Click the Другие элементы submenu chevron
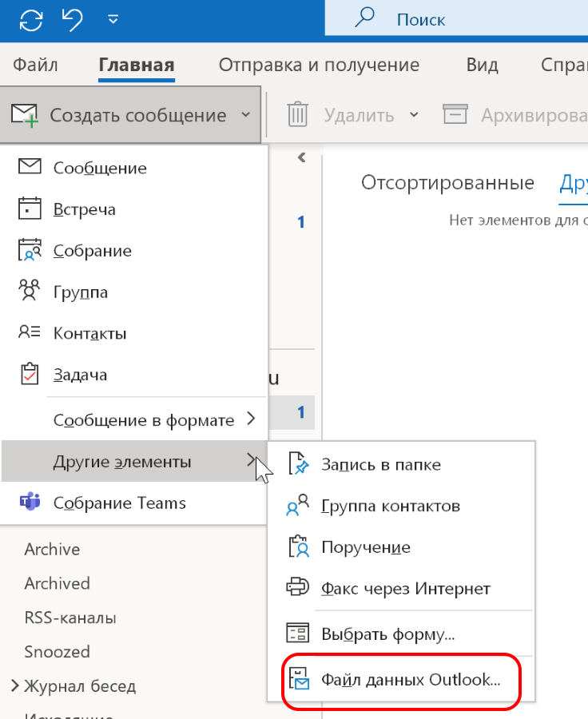Image resolution: width=588 pixels, height=719 pixels. point(251,459)
